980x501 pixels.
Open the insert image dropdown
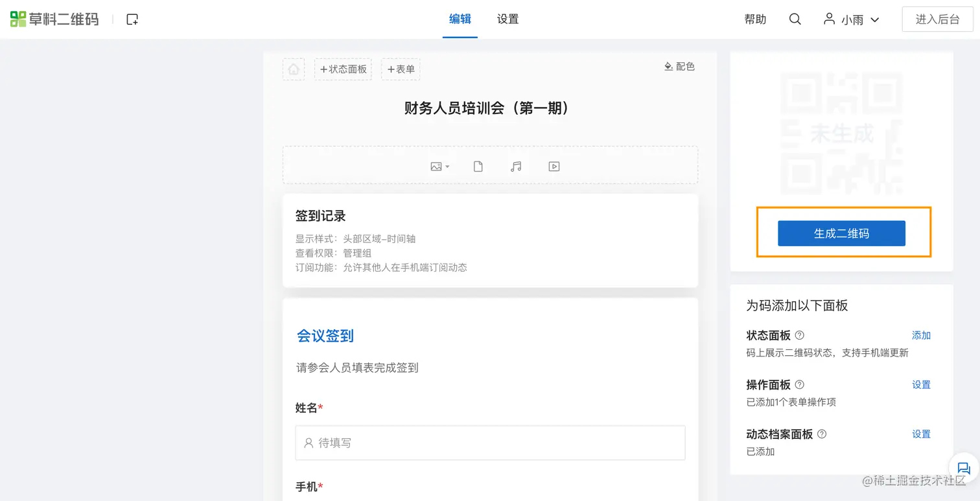[x=440, y=167]
